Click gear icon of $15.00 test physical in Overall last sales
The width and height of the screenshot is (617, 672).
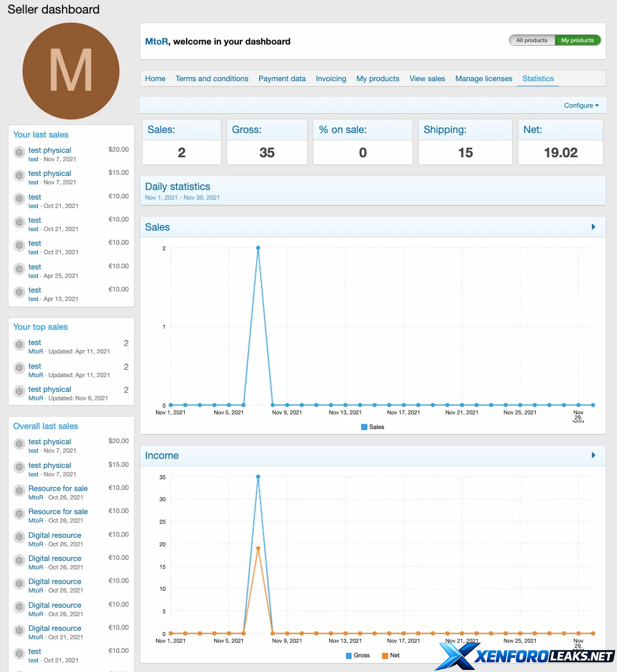point(19,467)
